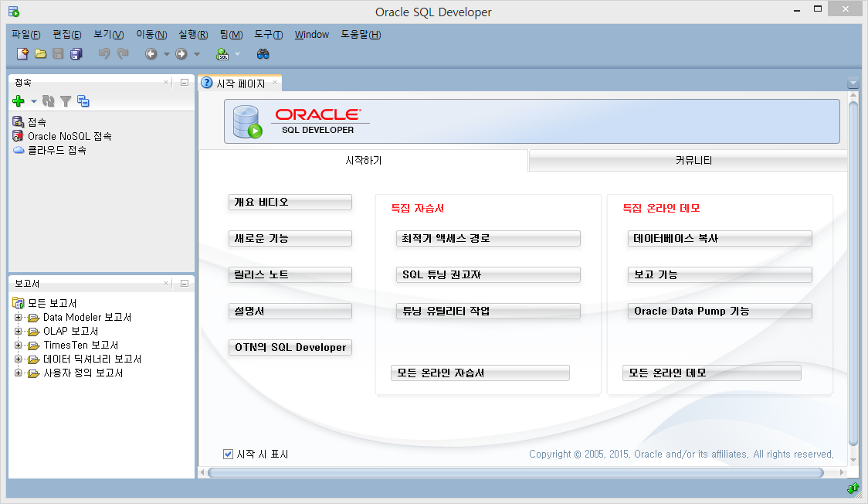Open the 팀(M) menu
868x504 pixels.
232,34
